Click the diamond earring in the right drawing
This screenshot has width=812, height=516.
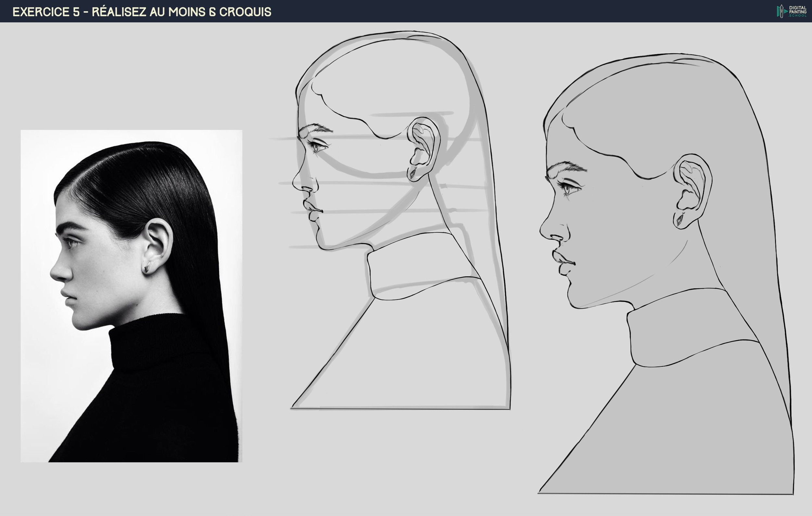(x=679, y=220)
